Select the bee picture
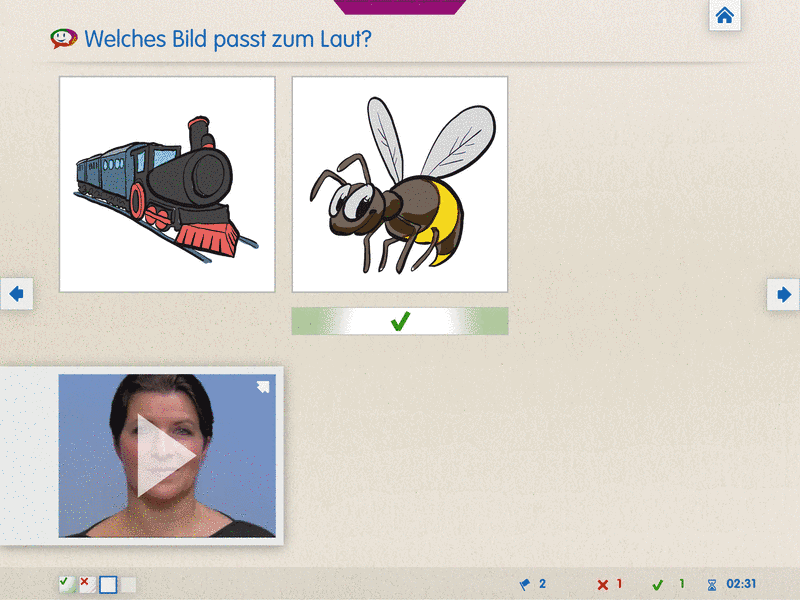This screenshot has width=800, height=600. (400, 184)
